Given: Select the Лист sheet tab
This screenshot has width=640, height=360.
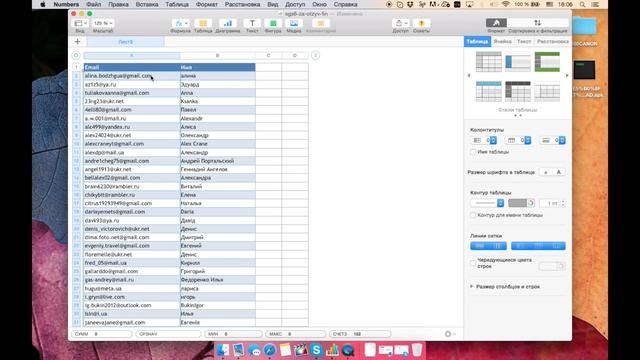Looking at the screenshot, I should (x=126, y=42).
